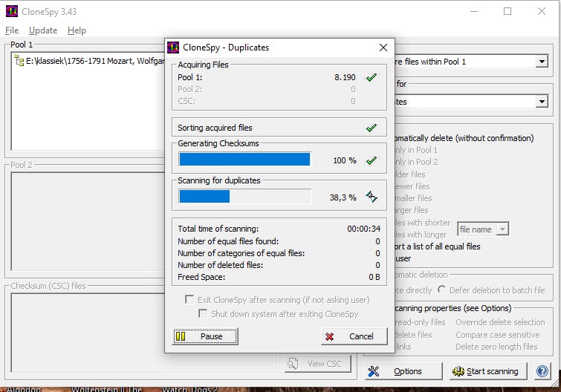Open the Help menu
This screenshot has height=392, width=561.
point(77,30)
